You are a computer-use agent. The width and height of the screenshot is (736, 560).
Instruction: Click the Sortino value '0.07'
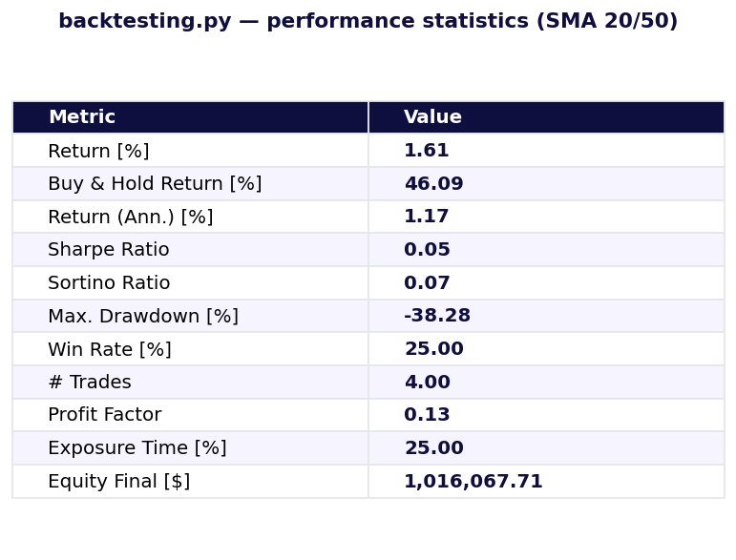[427, 282]
